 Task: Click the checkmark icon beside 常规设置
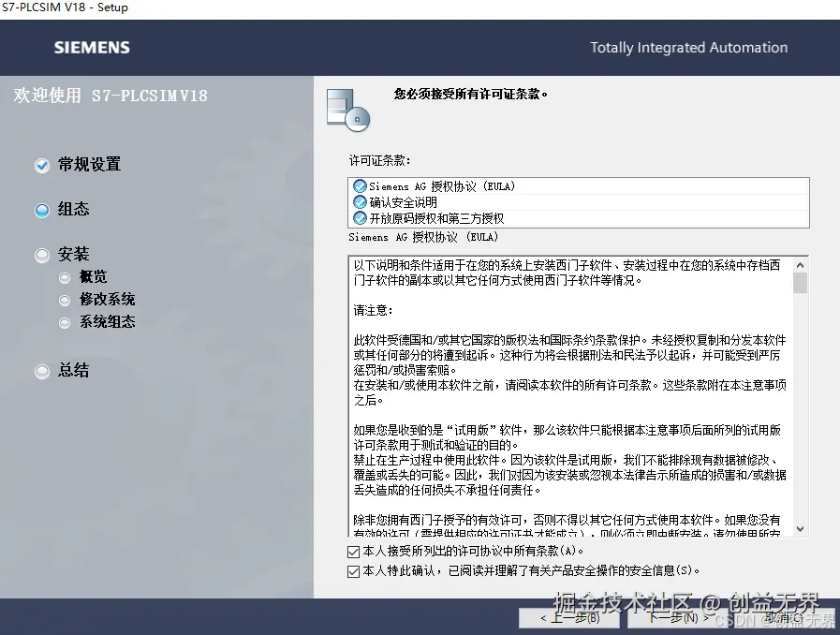point(42,166)
